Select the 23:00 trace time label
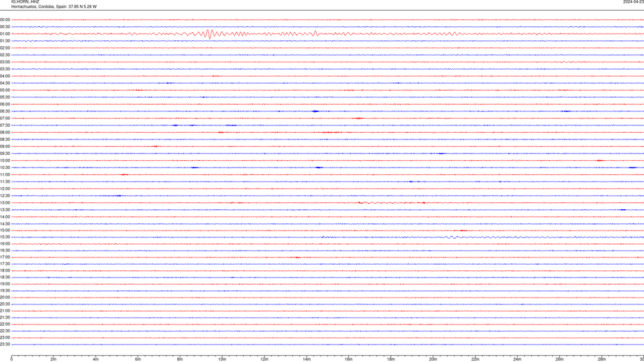The width and height of the screenshot is (644, 362). 5,338
